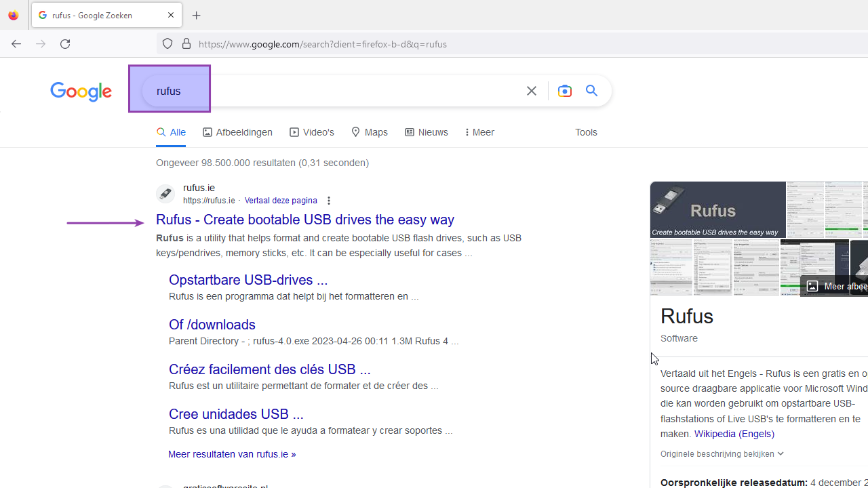Viewport: 868px width, 488px height.
Task: Open the Google logo homepage link
Action: click(x=81, y=91)
